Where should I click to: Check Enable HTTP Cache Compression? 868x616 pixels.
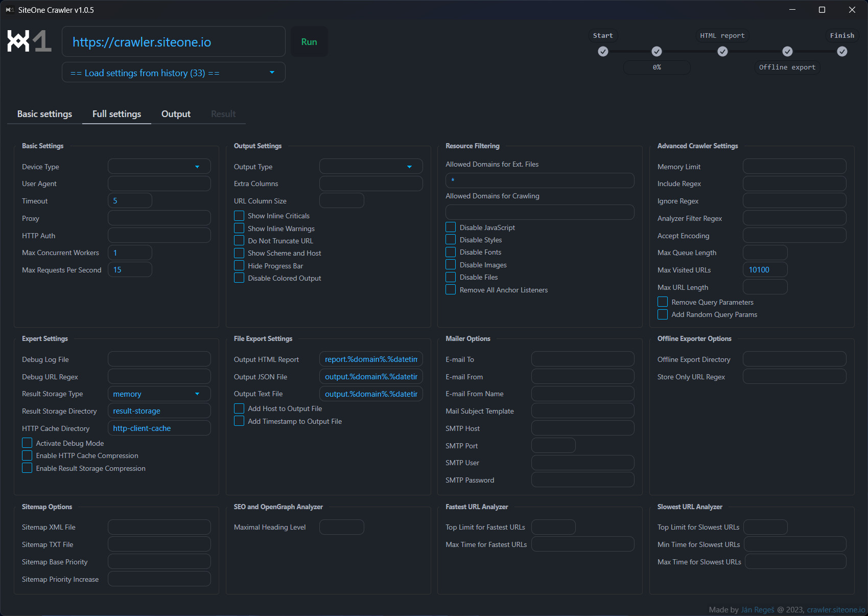27,455
